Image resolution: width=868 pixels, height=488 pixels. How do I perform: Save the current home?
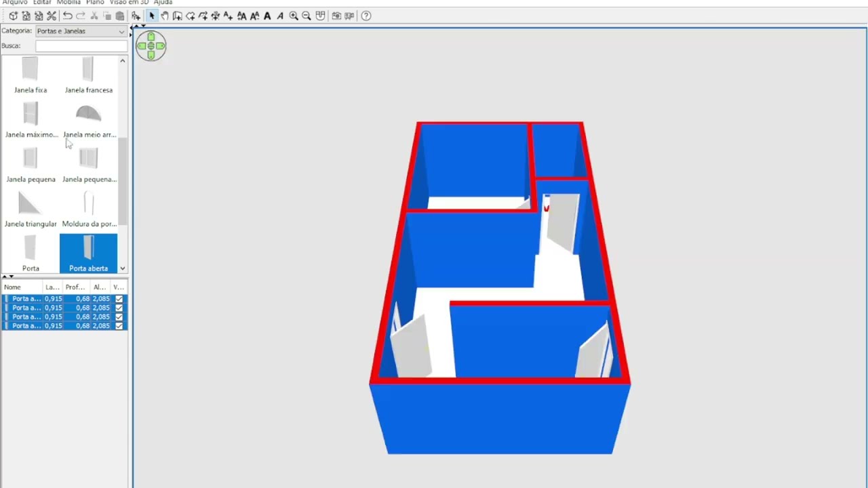pyautogui.click(x=39, y=16)
